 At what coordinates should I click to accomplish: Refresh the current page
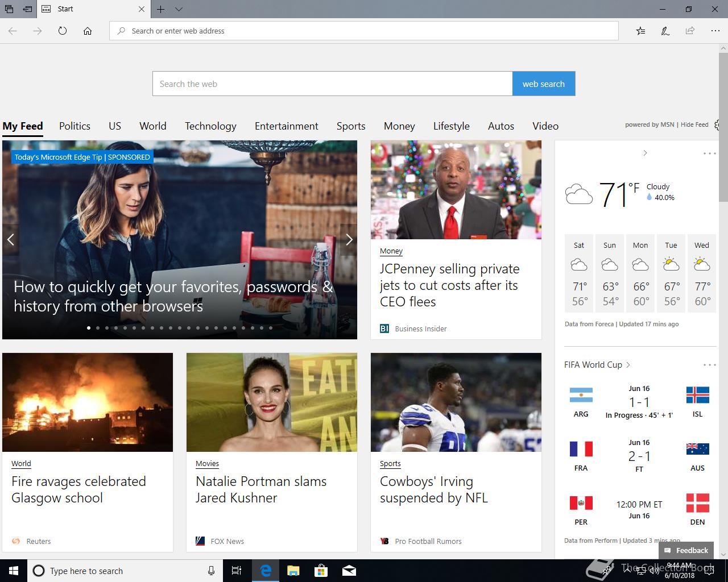tap(63, 31)
